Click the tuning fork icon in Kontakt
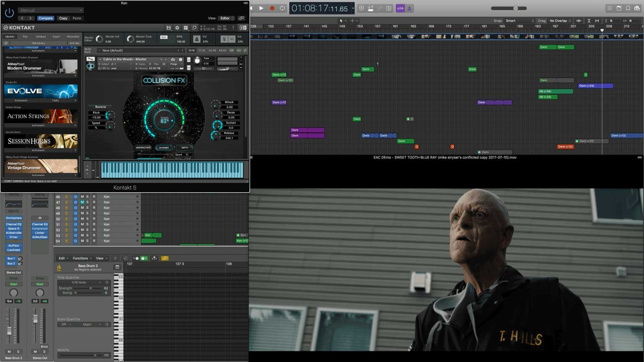 tap(224, 39)
